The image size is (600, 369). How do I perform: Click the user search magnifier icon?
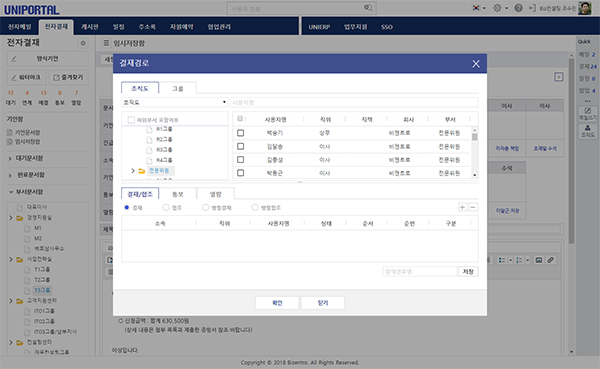(x=368, y=8)
